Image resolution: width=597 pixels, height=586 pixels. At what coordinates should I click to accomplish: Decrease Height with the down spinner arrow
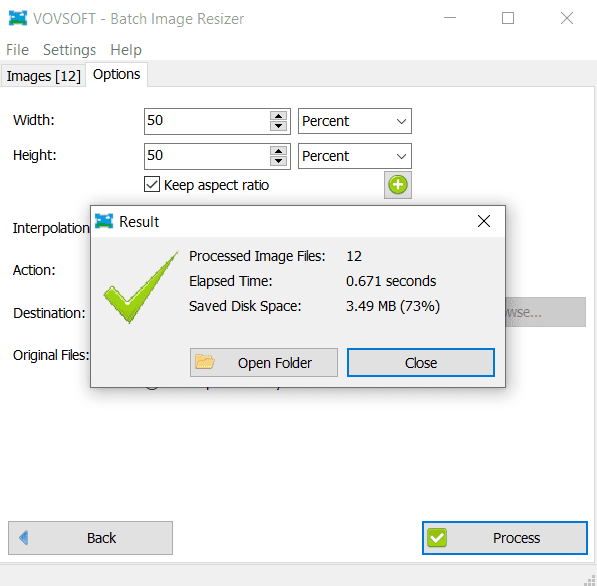tap(278, 161)
